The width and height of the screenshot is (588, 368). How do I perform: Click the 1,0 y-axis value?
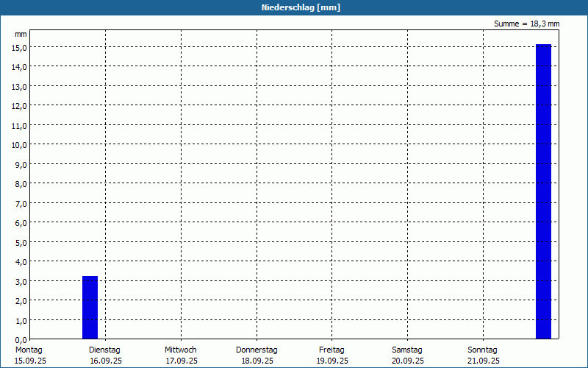point(21,320)
